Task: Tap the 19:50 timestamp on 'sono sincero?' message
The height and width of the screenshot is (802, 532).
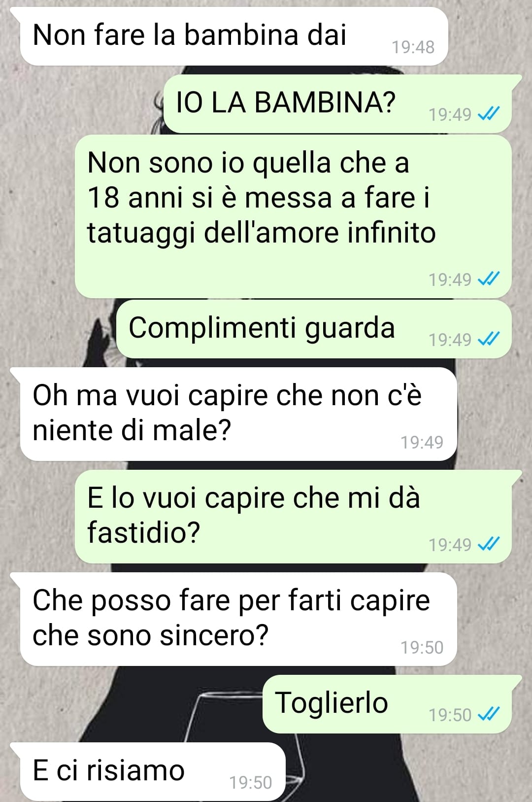Action: coord(422,647)
